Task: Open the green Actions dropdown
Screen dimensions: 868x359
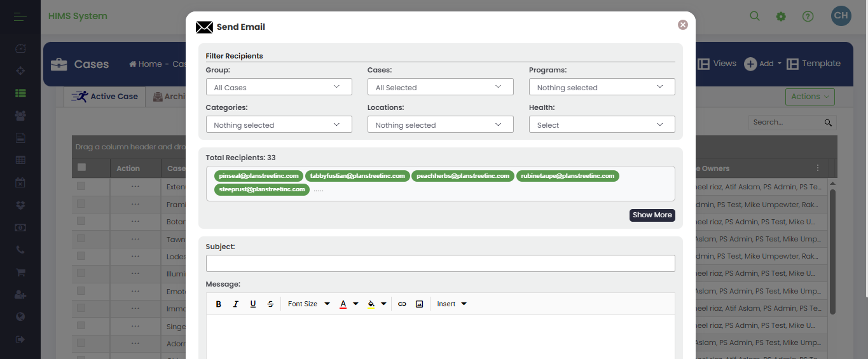Action: [x=810, y=97]
